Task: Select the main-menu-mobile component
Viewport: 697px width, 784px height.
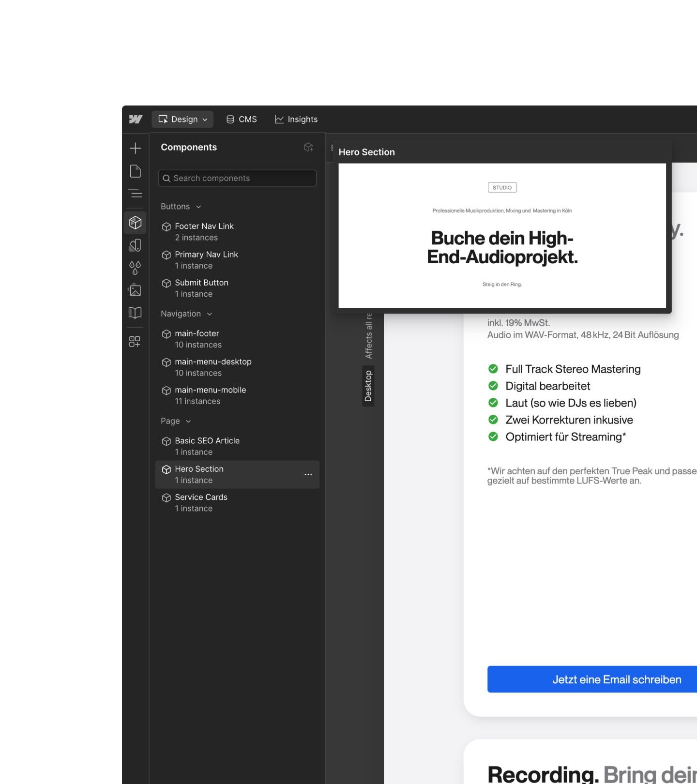Action: [x=237, y=395]
